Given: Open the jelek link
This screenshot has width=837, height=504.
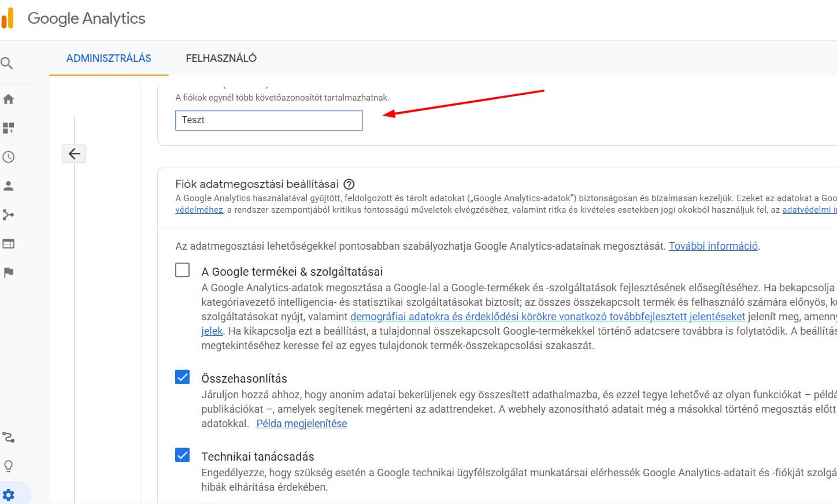Looking at the screenshot, I should pos(212,331).
